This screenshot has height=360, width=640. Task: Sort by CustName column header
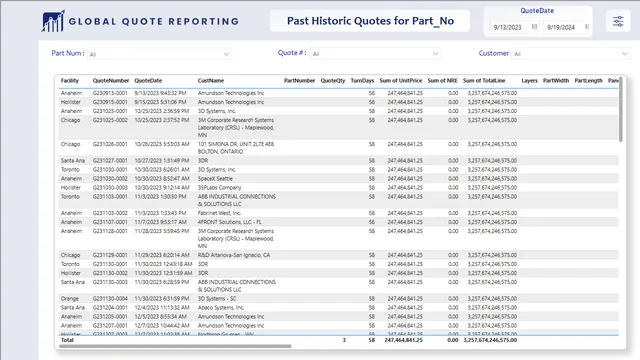211,80
